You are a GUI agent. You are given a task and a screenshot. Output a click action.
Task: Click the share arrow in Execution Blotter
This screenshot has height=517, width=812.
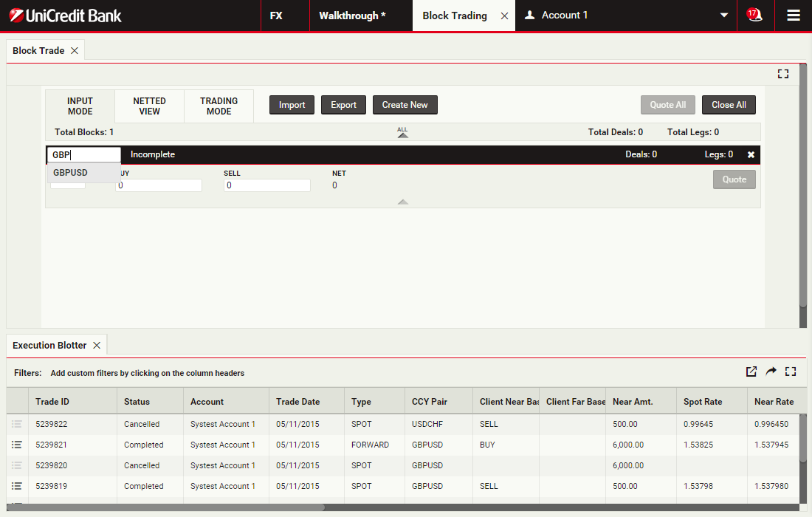(771, 372)
